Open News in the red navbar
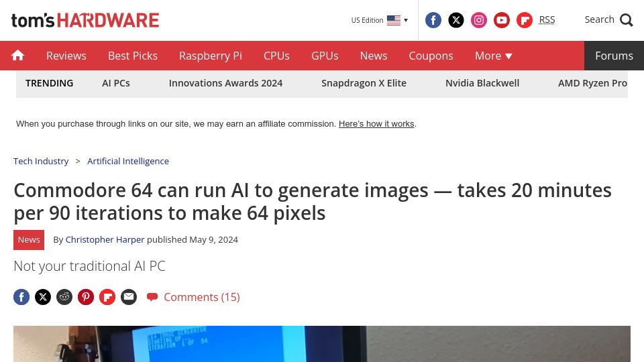The image size is (644, 362). tap(374, 56)
